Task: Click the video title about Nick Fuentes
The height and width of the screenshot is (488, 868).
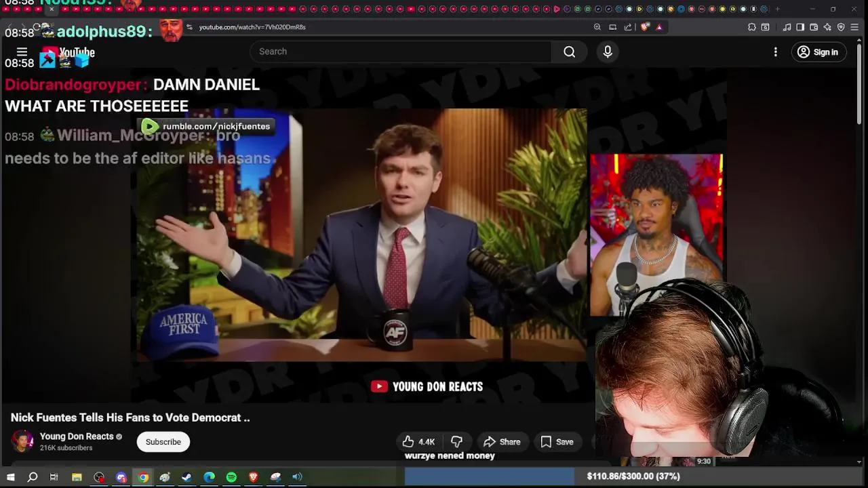Action: pos(130,418)
